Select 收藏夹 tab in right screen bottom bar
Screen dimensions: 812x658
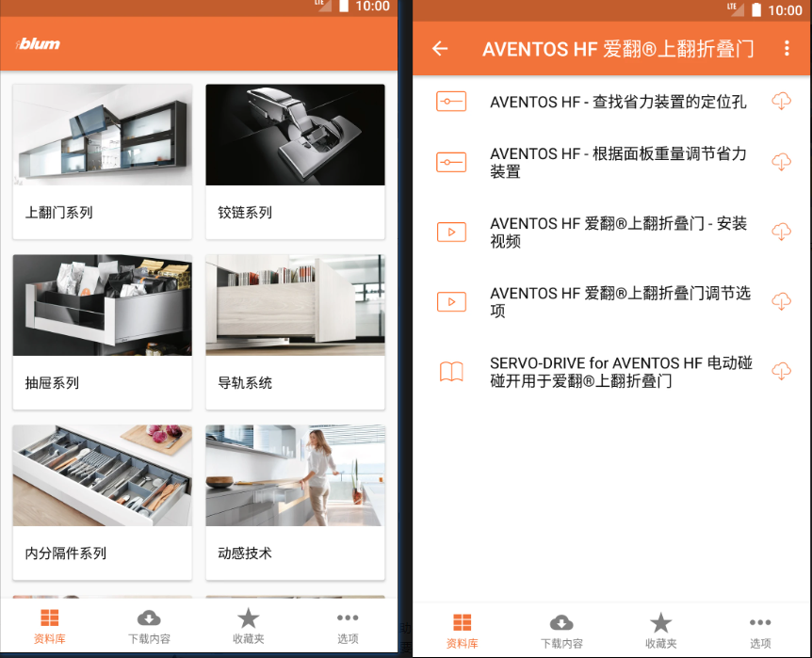click(660, 632)
